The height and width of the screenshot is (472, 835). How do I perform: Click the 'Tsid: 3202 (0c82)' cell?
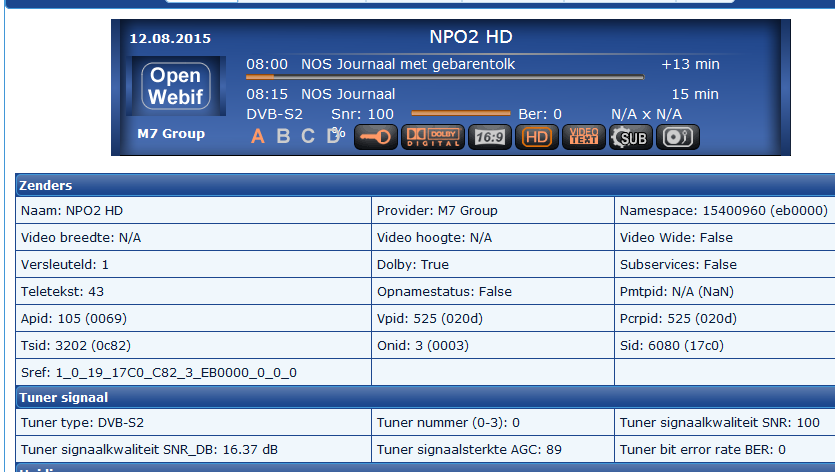point(193,345)
